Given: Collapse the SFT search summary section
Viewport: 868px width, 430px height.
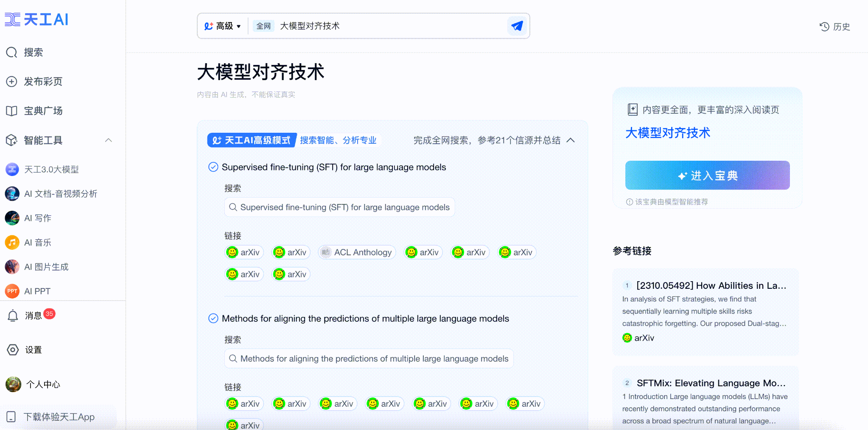Looking at the screenshot, I should (x=571, y=140).
